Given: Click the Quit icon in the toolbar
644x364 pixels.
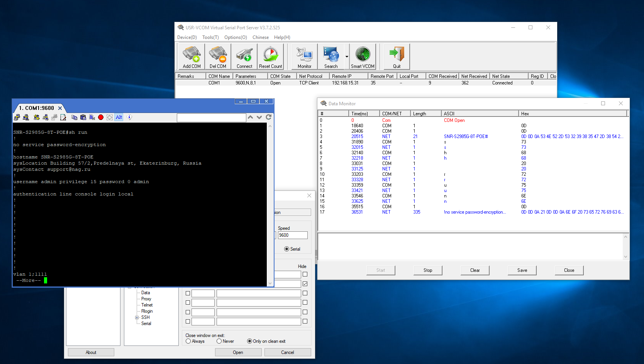Looking at the screenshot, I should click(397, 56).
